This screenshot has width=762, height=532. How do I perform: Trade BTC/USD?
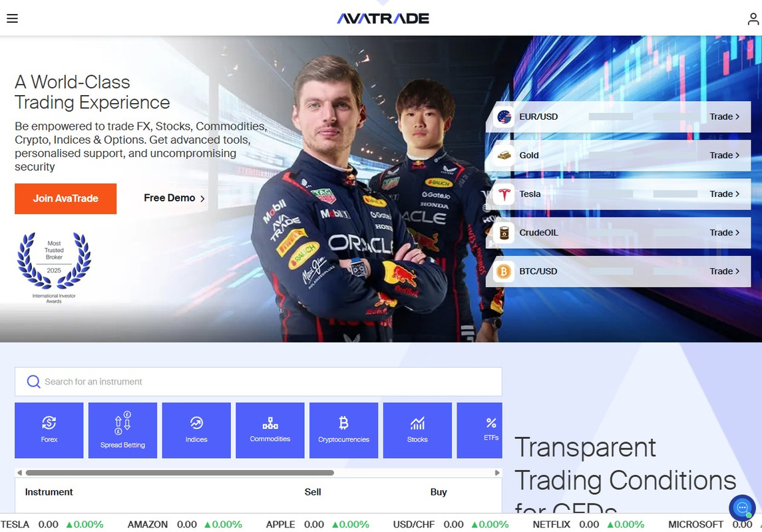coord(724,271)
